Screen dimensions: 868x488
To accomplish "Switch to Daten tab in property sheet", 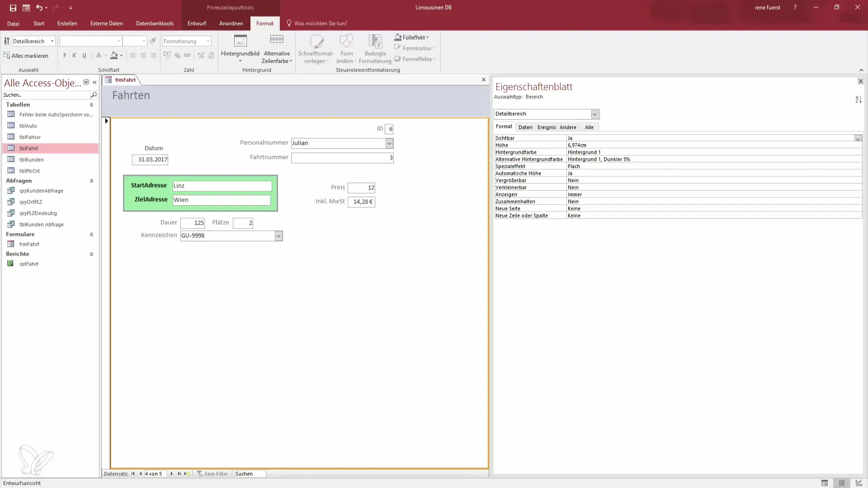I will (525, 127).
